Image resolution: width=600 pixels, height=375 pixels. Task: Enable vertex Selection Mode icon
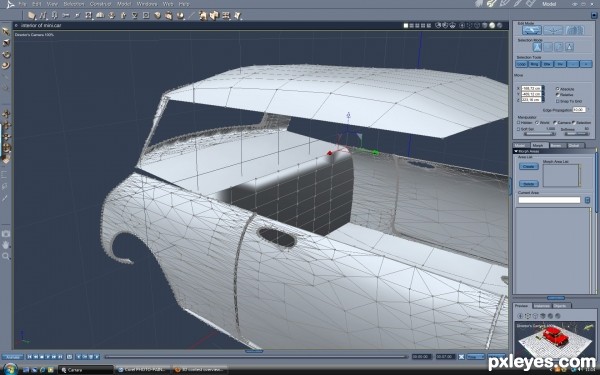537,47
